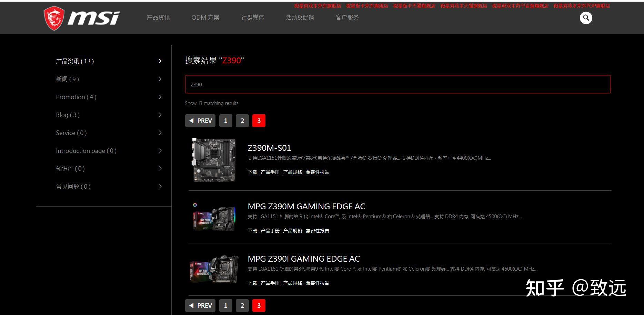This screenshot has height=315, width=644.
Task: Select page 2 in top pagination
Action: (x=242, y=120)
